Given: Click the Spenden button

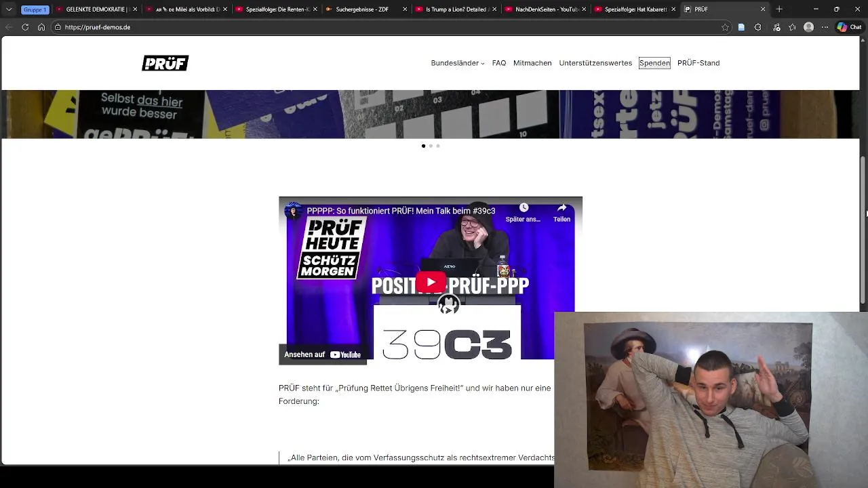Looking at the screenshot, I should point(654,63).
